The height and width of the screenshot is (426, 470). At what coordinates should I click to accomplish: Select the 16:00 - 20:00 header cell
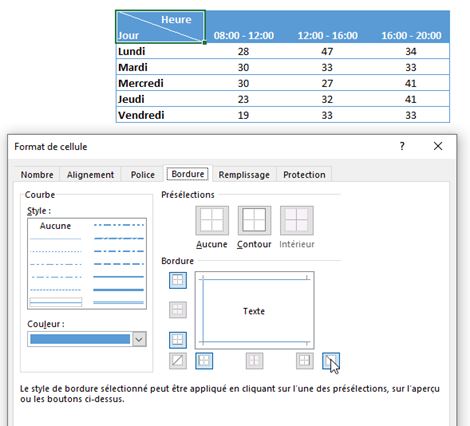tap(411, 27)
